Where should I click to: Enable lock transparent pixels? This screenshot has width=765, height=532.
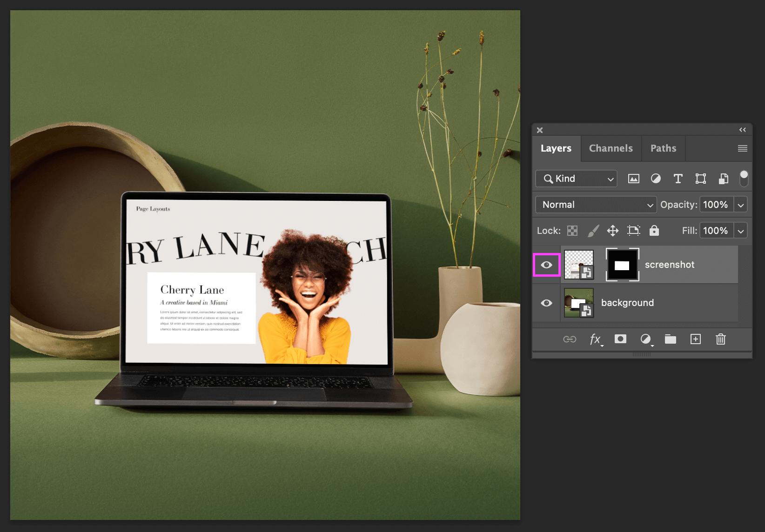coord(572,230)
